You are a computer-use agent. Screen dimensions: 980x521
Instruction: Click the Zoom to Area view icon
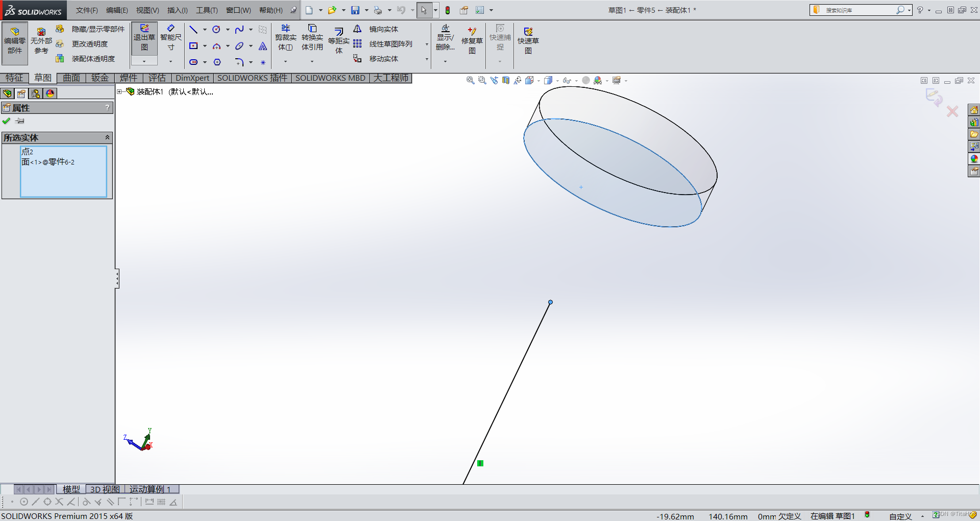(482, 80)
